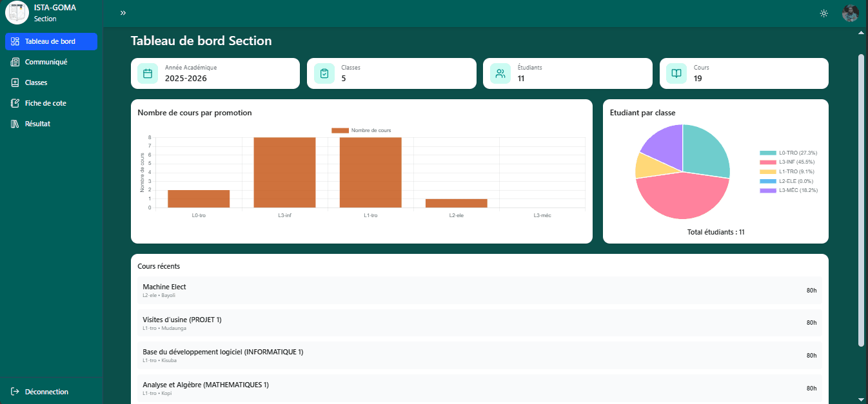Click the Déconnection logout link
Screen dimensions: 868x404
(46, 391)
